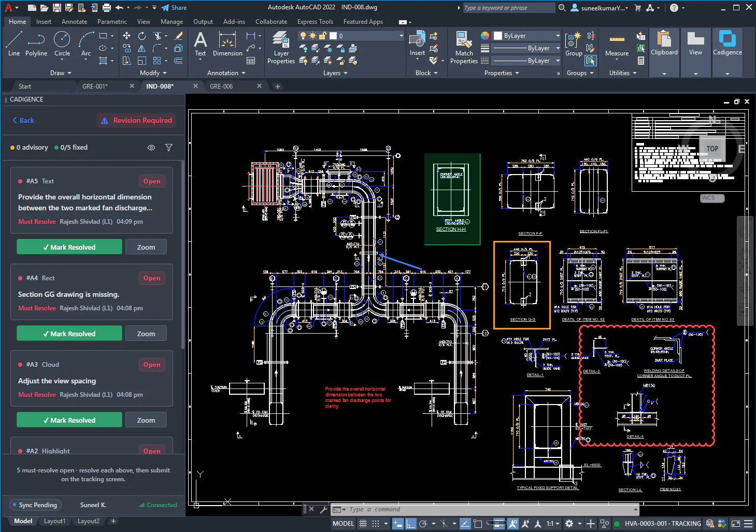This screenshot has height=532, width=756.
Task: Click the Sync Pending button
Action: [35, 505]
